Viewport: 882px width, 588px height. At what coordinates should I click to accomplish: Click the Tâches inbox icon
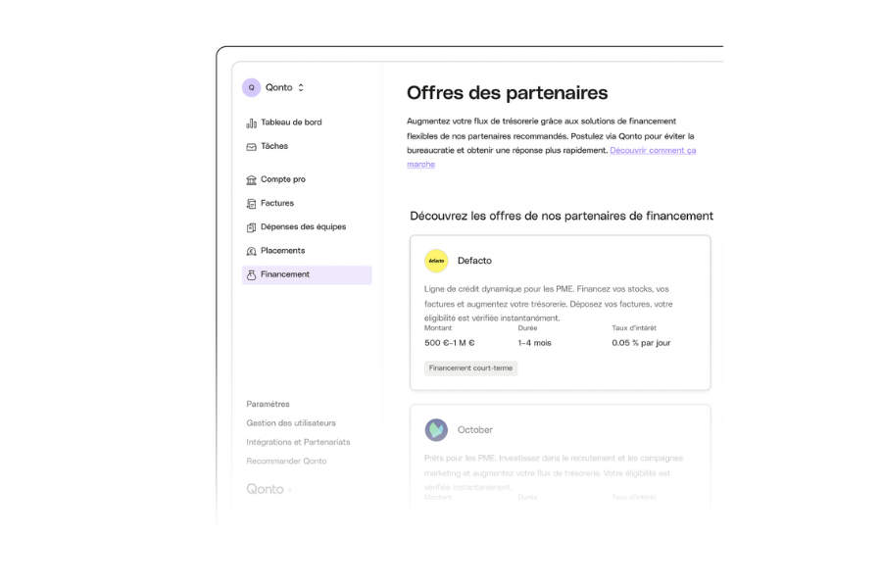tap(251, 147)
